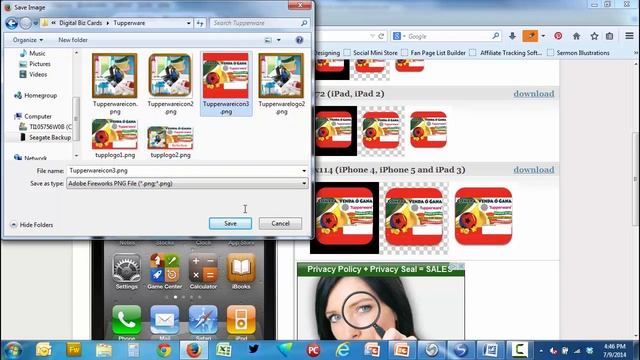Show more bookmarks with the toolbar chevron
The width and height of the screenshot is (640, 360).
coord(636,53)
